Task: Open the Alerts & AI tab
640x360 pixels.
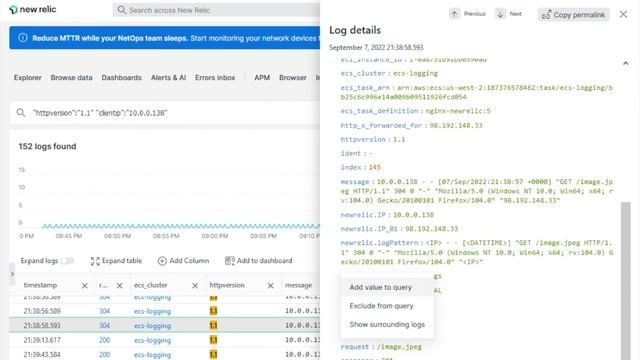Action: tap(168, 78)
